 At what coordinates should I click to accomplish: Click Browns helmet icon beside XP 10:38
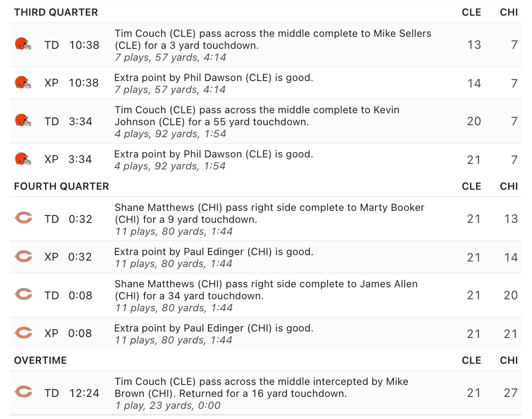tap(23, 82)
